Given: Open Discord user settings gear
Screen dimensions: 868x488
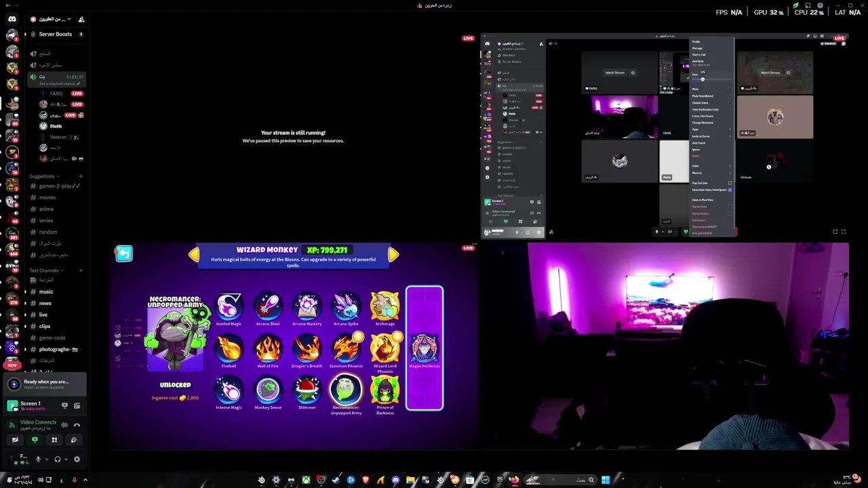Looking at the screenshot, I should 77,459.
